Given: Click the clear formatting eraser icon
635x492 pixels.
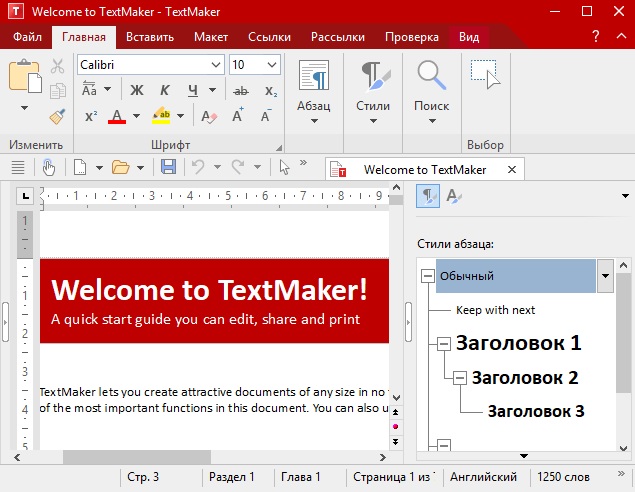Looking at the screenshot, I should point(209,116).
